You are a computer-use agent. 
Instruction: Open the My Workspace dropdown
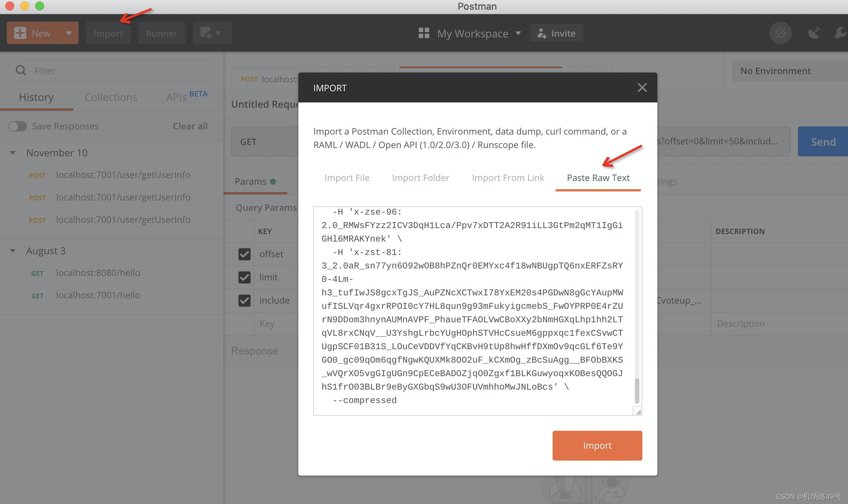[518, 33]
